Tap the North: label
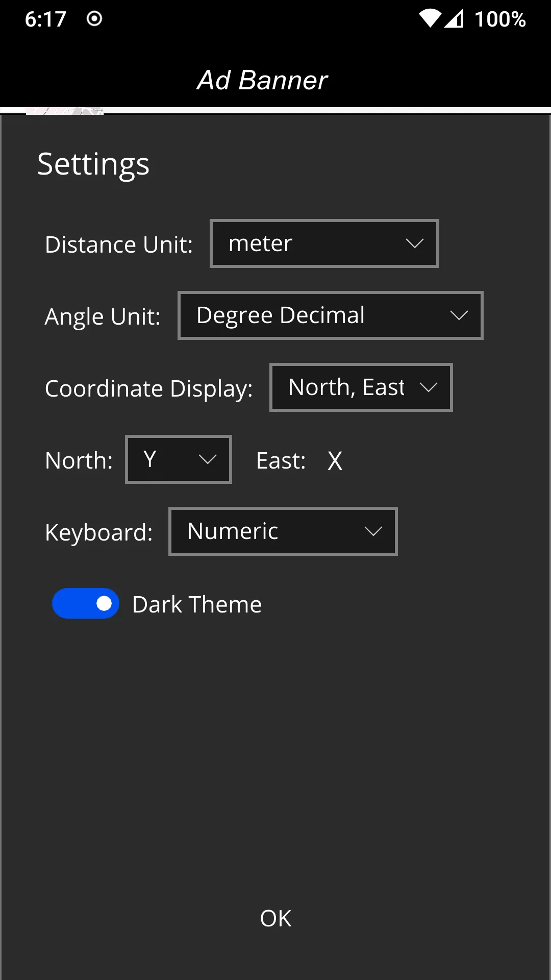Image resolution: width=551 pixels, height=980 pixels. coord(79,460)
